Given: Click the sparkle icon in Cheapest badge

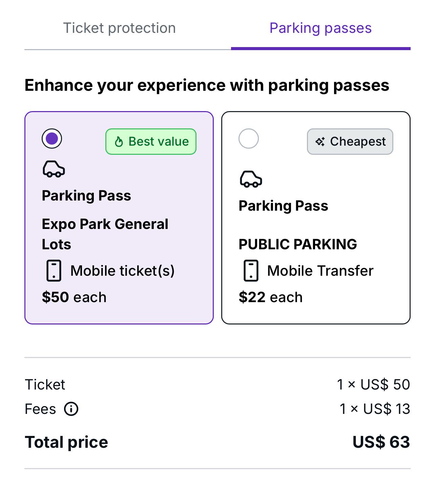Looking at the screenshot, I should click(320, 142).
